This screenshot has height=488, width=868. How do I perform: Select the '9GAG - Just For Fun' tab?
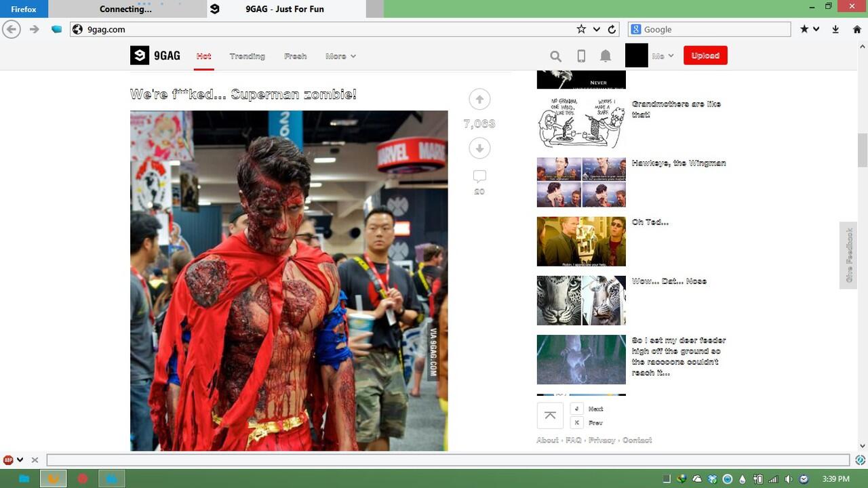coord(286,9)
